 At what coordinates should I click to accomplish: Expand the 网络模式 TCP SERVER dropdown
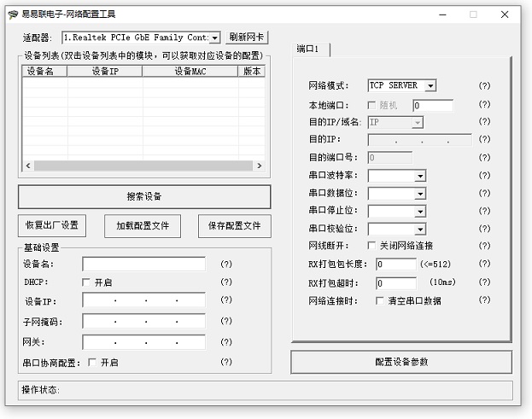430,86
